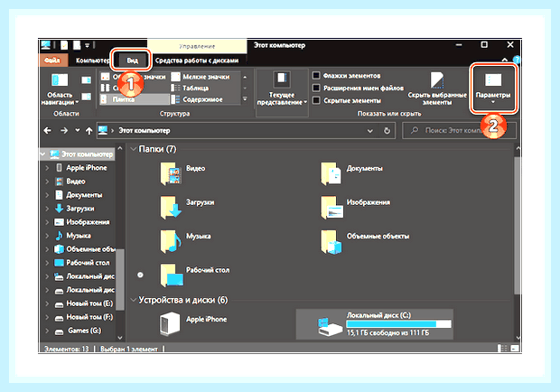Select Новый том (F:) in the tree

coord(84,317)
